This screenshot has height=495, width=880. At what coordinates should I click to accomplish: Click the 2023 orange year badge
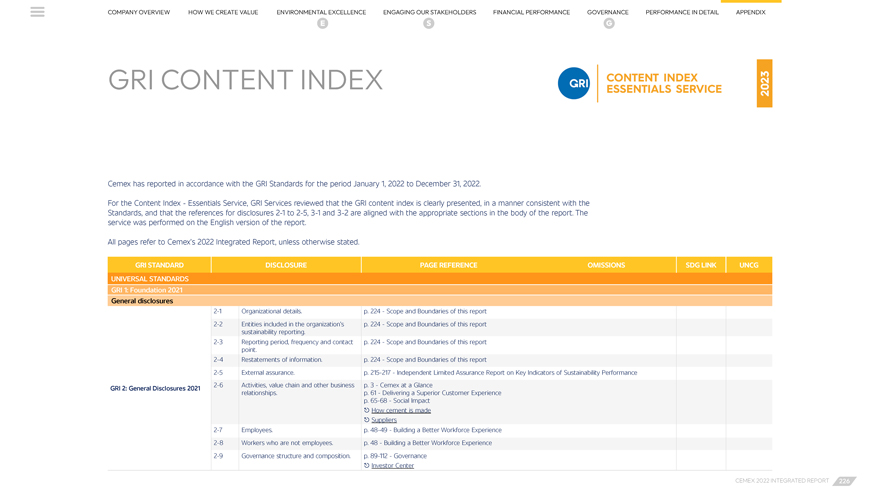764,84
